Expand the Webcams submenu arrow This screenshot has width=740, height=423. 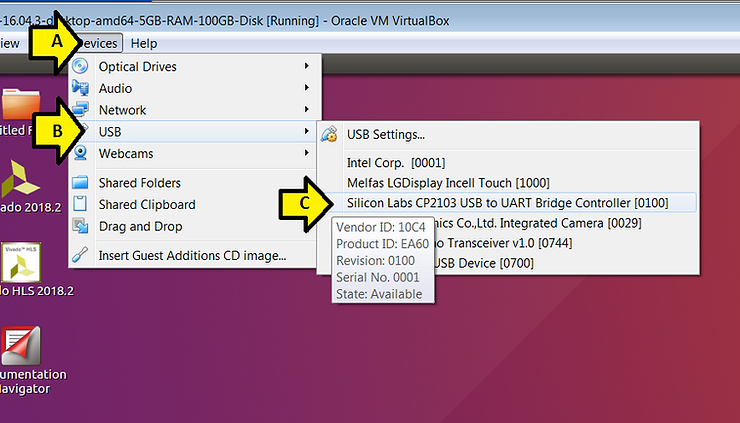point(306,154)
